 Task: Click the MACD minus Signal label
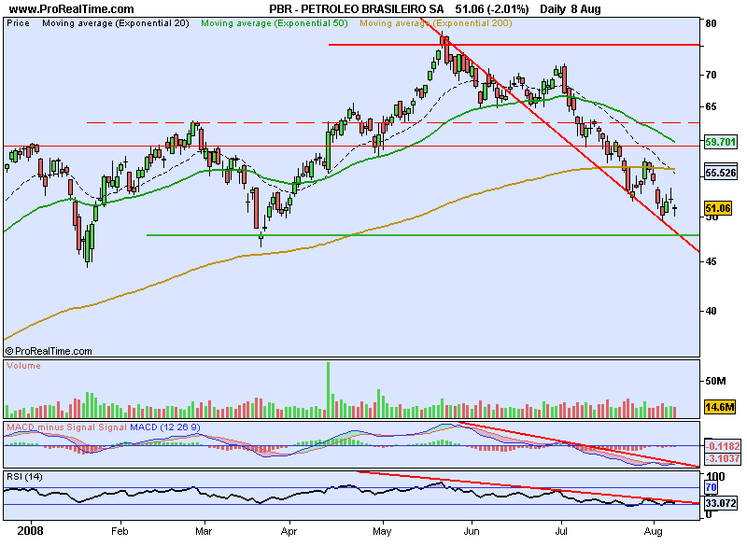(x=51, y=427)
